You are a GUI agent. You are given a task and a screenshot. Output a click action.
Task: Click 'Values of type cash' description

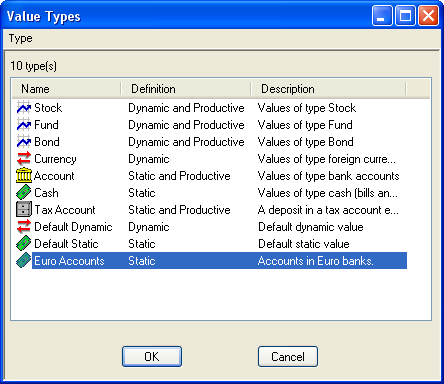point(328,193)
